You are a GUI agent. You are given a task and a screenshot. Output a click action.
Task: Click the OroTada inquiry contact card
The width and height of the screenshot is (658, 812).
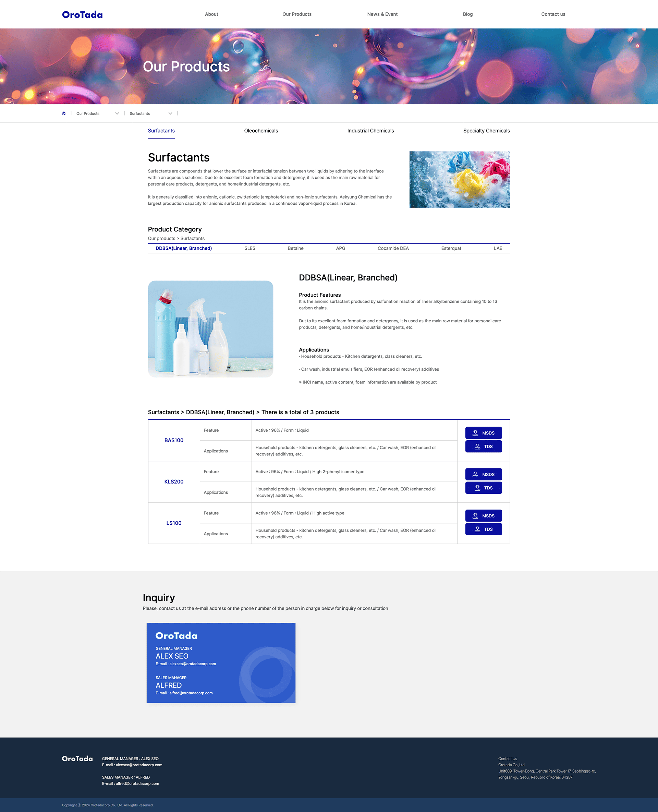221,662
